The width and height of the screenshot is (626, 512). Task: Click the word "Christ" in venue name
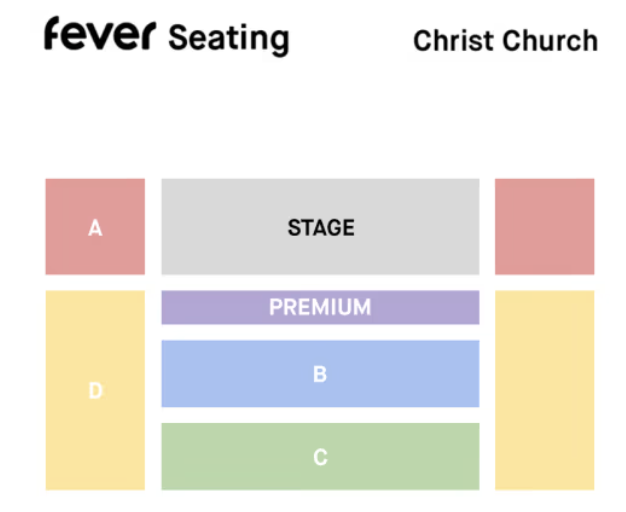click(454, 41)
